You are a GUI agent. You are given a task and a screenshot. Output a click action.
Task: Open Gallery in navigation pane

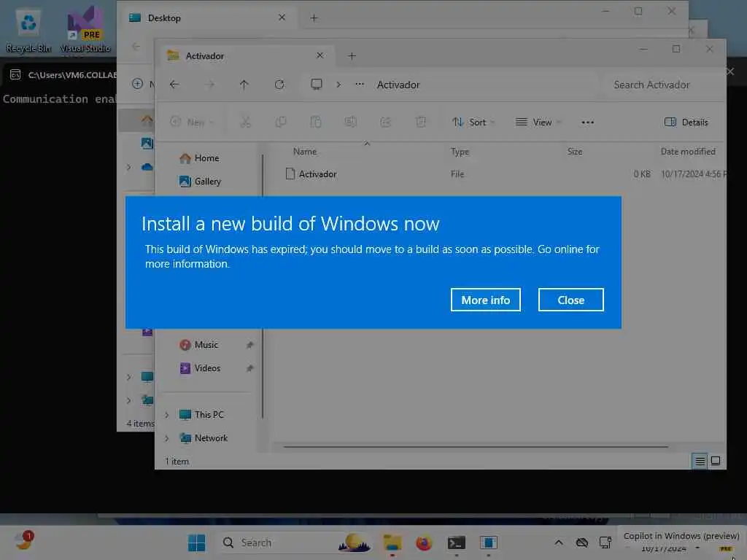click(200, 182)
